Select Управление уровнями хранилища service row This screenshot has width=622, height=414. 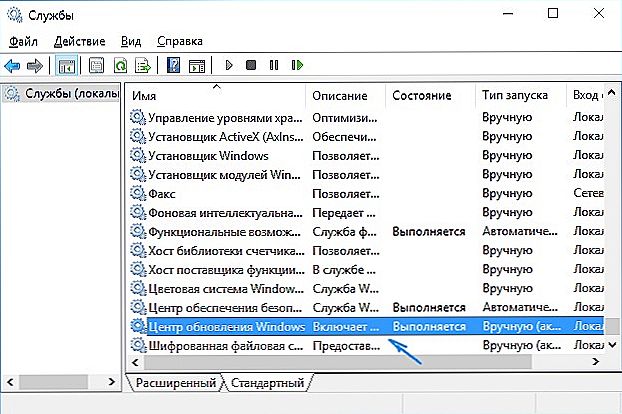[x=367, y=118]
